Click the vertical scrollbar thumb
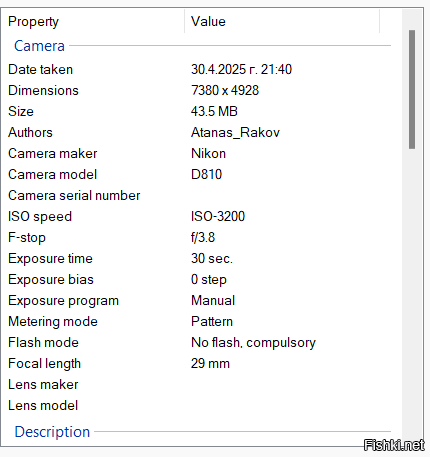The image size is (430, 457). tap(412, 89)
